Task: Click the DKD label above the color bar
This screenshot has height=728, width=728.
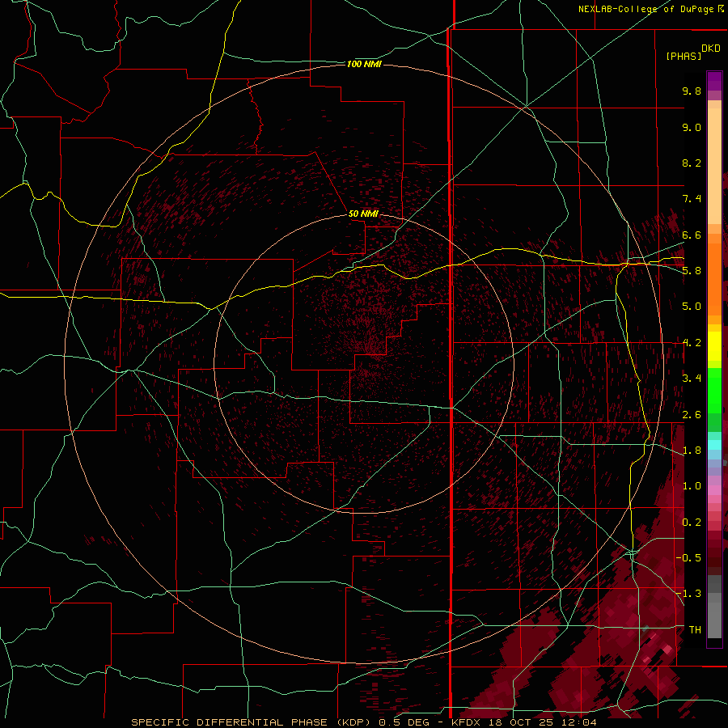Action: coord(711,49)
